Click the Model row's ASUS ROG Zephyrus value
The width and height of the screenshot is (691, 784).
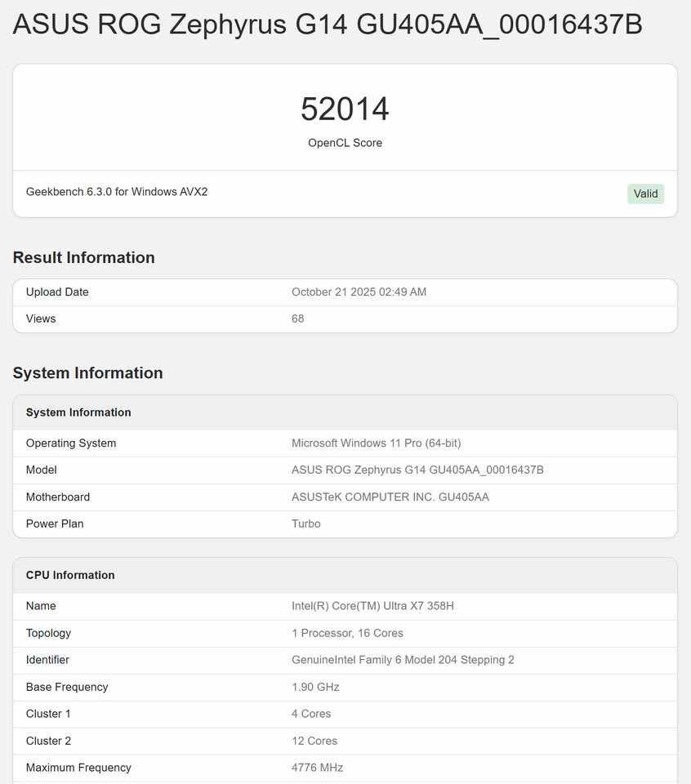click(x=417, y=470)
